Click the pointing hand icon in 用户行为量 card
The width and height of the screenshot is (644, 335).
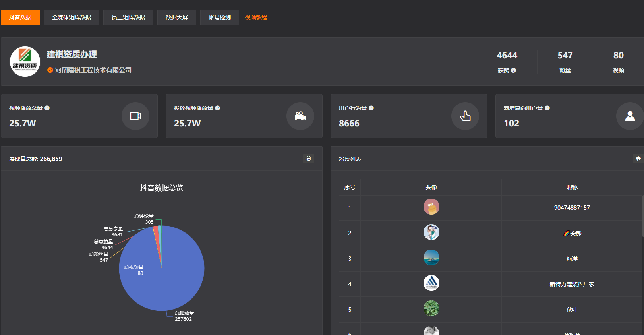click(x=465, y=116)
